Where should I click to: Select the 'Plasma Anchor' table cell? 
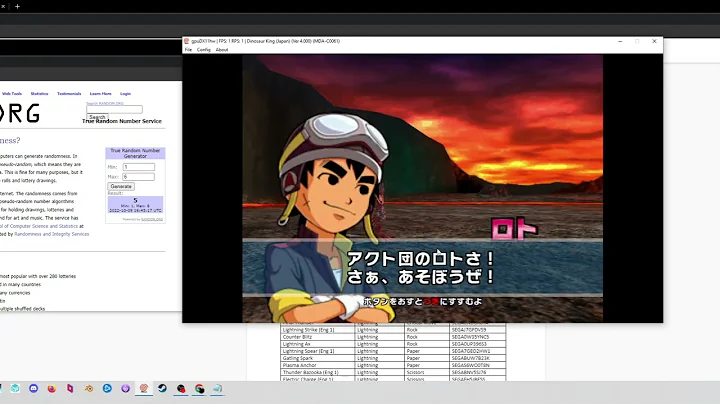pyautogui.click(x=317, y=365)
